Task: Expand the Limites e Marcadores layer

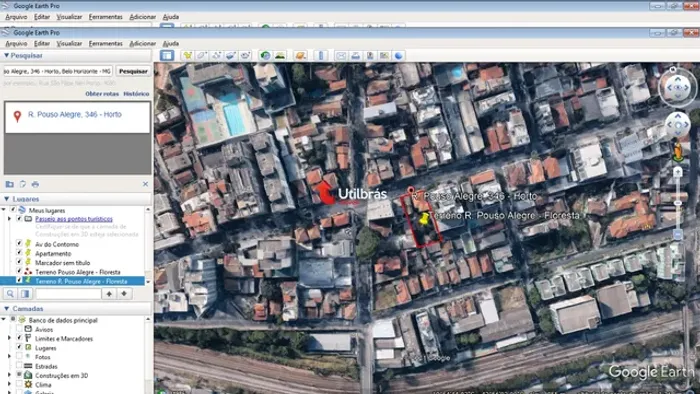Action: pyautogui.click(x=9, y=338)
